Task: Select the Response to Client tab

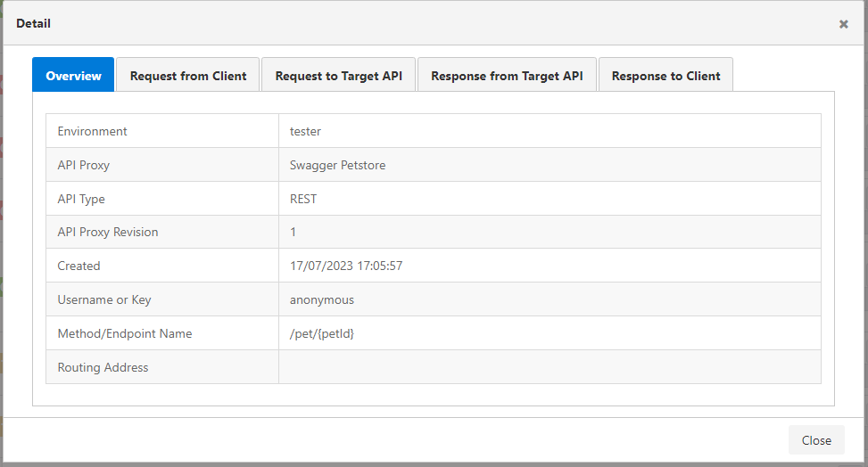Action: [665, 76]
